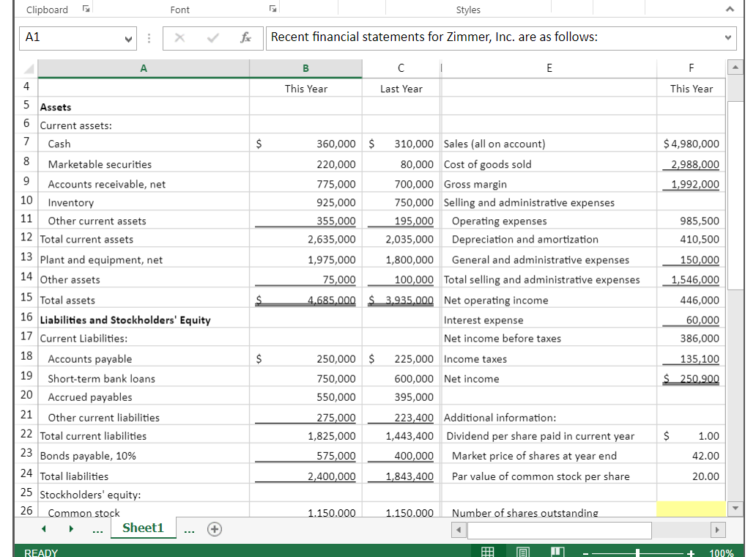Expand the formula bar with its dropdown arrow

coord(726,38)
